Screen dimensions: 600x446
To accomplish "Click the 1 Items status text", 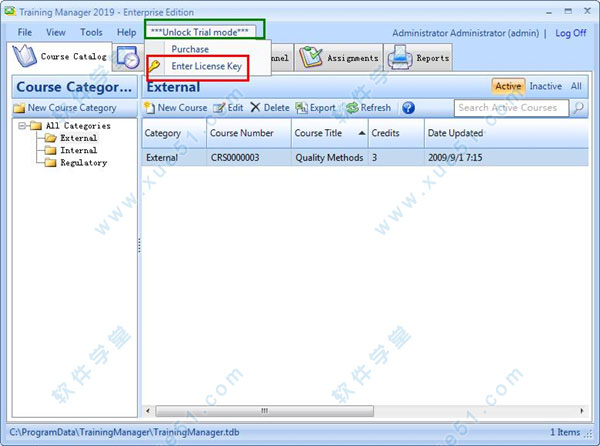I will (565, 433).
